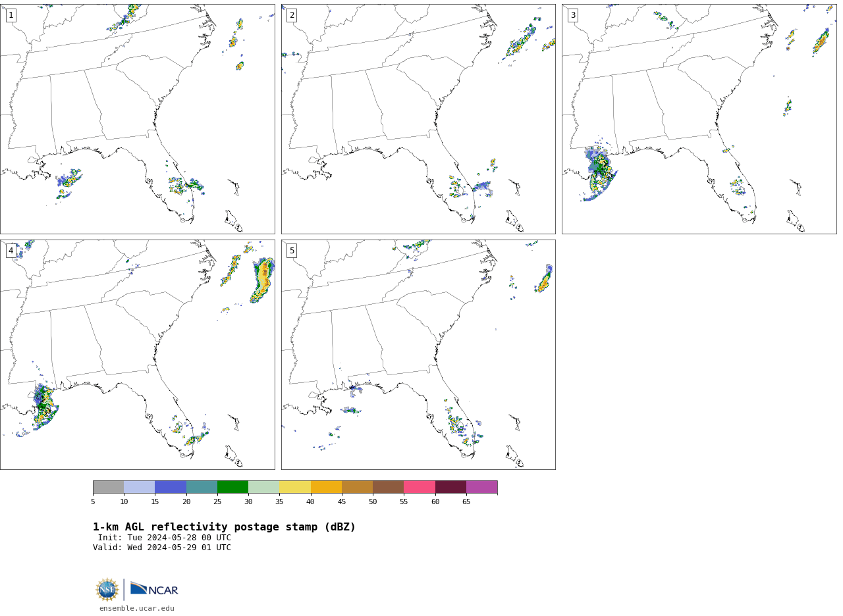Click the colorbar tick label 65
Screen dimensions: 843x616
[x=466, y=502]
